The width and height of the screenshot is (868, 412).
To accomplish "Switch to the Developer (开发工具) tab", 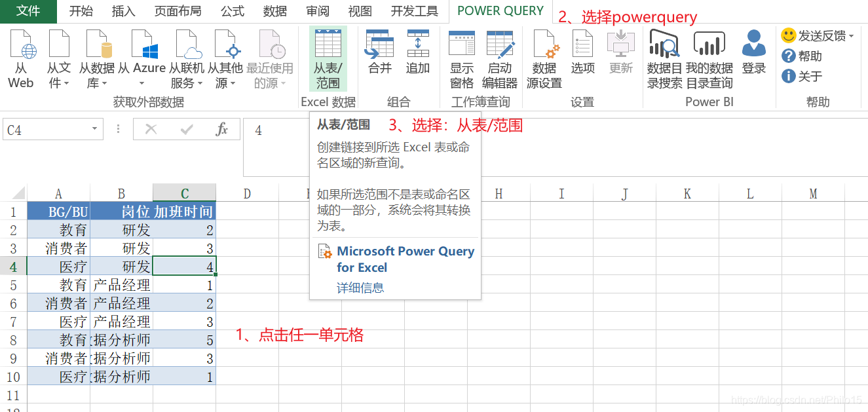I will click(x=415, y=11).
